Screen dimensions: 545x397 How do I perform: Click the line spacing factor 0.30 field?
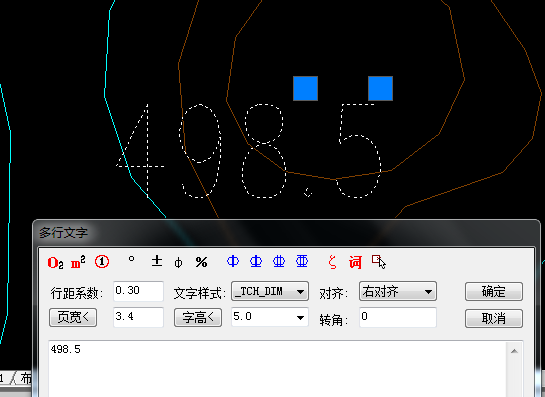tap(138, 291)
